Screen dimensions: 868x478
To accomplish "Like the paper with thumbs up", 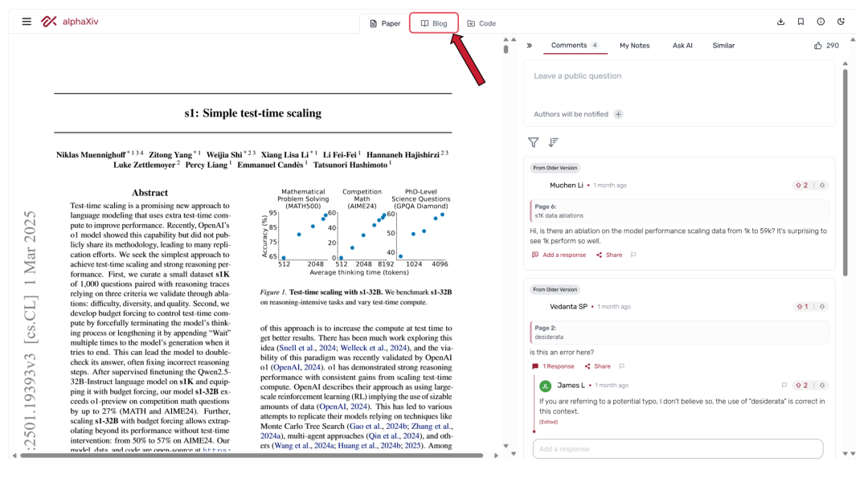I will tap(817, 45).
